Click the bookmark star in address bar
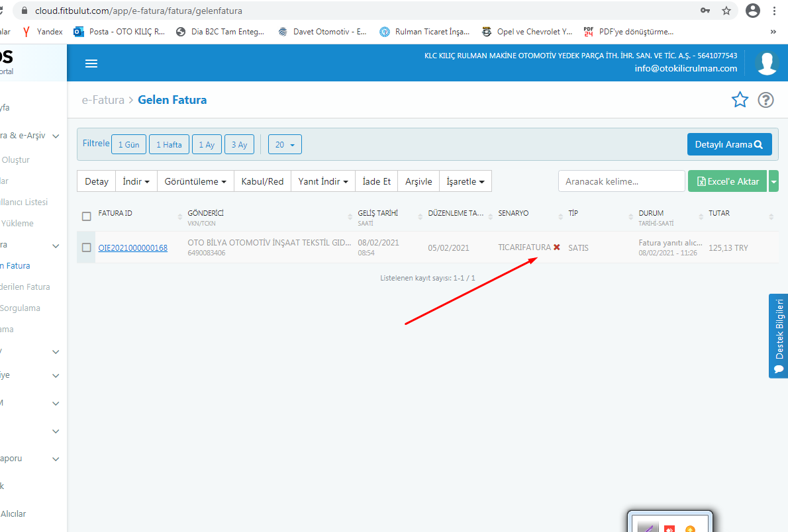 point(726,11)
